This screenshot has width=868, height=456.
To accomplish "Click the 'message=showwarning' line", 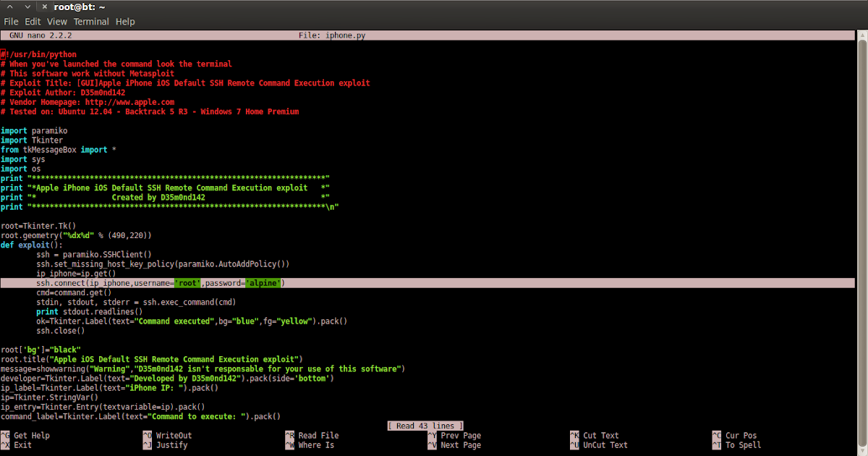I will point(203,368).
